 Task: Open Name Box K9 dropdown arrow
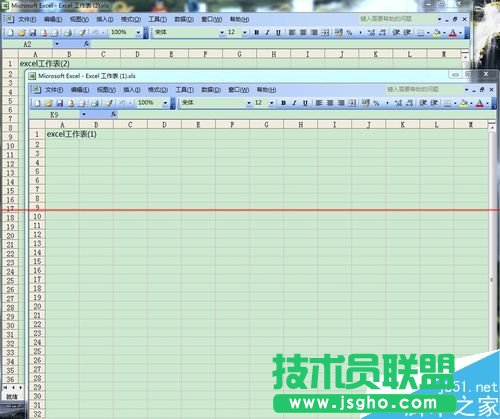point(84,114)
